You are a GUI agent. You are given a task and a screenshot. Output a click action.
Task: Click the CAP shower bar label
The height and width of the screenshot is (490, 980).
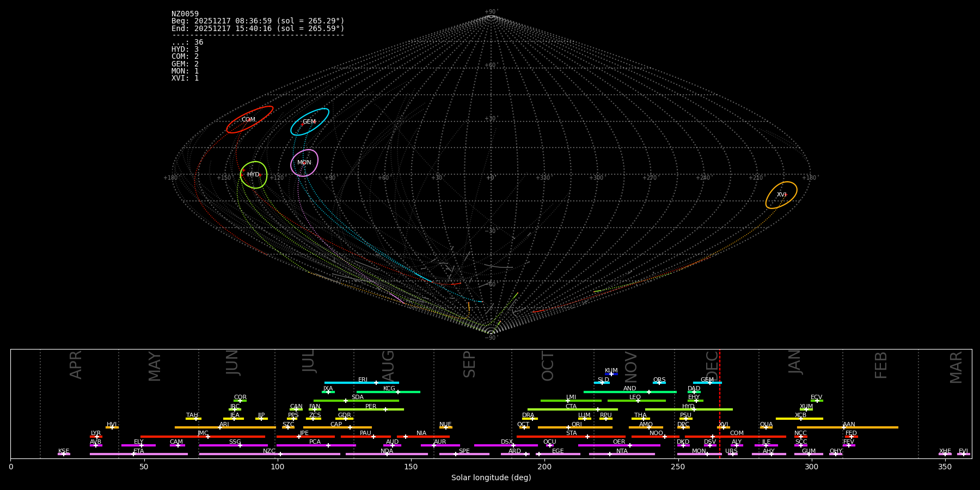336,424
